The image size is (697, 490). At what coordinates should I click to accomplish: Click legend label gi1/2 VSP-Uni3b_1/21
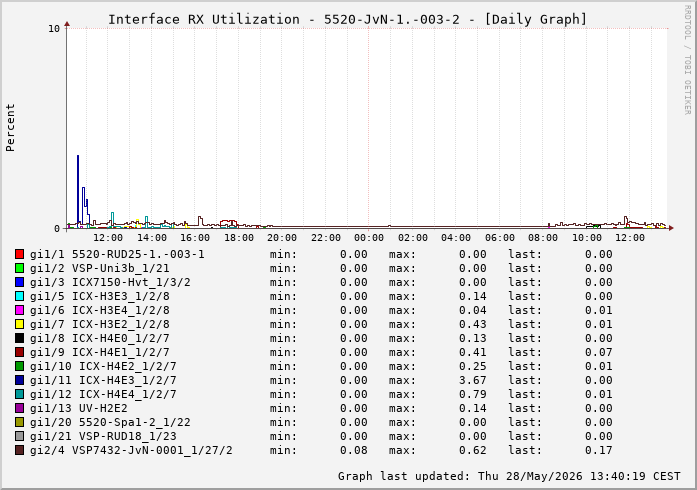pos(100,268)
